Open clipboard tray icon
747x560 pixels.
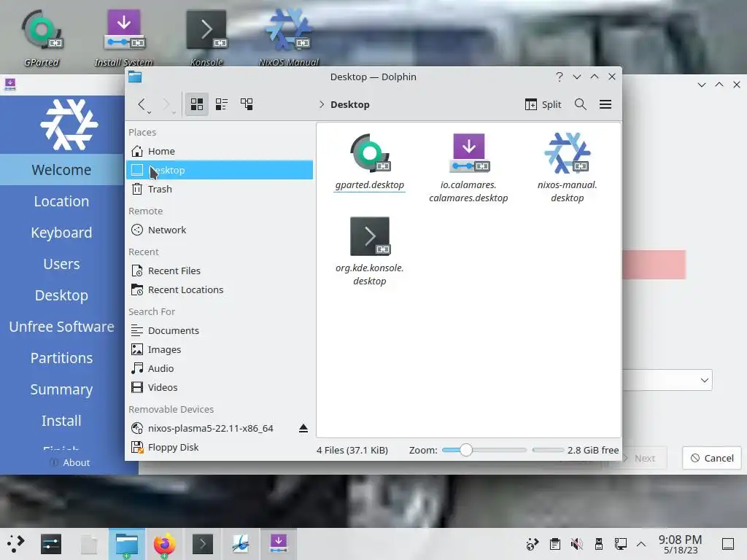click(x=554, y=544)
